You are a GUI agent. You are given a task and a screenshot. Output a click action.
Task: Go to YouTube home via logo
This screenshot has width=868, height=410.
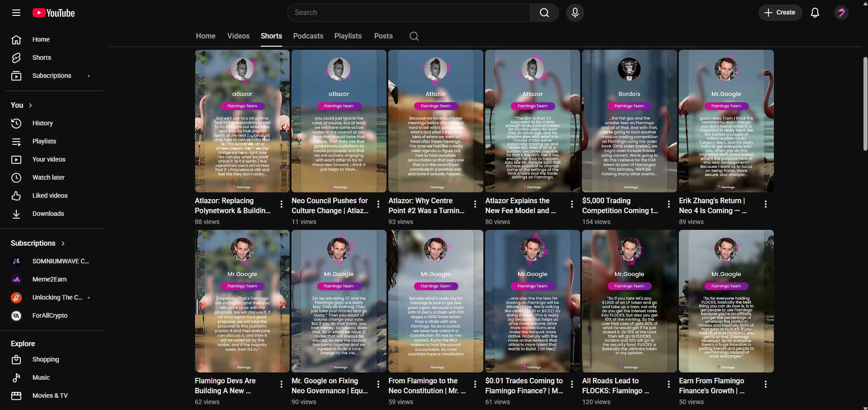pyautogui.click(x=53, y=13)
